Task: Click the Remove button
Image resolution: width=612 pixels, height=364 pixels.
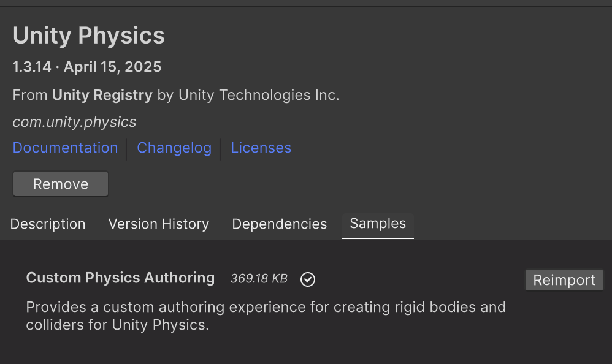Action: (x=60, y=184)
